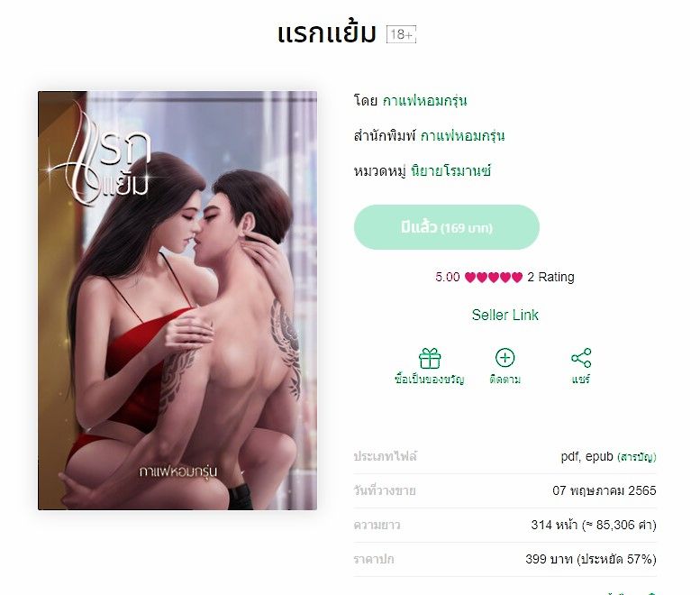Click the 18+ badge beside the title
The width and height of the screenshot is (700, 595).
tap(401, 34)
